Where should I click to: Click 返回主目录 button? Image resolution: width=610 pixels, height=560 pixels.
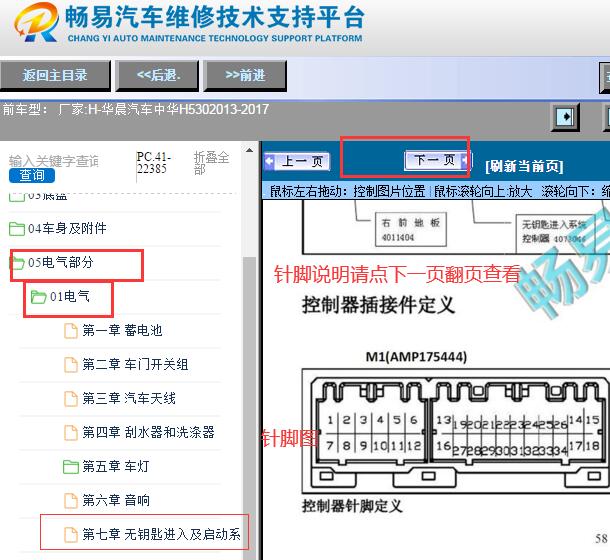pyautogui.click(x=55, y=75)
